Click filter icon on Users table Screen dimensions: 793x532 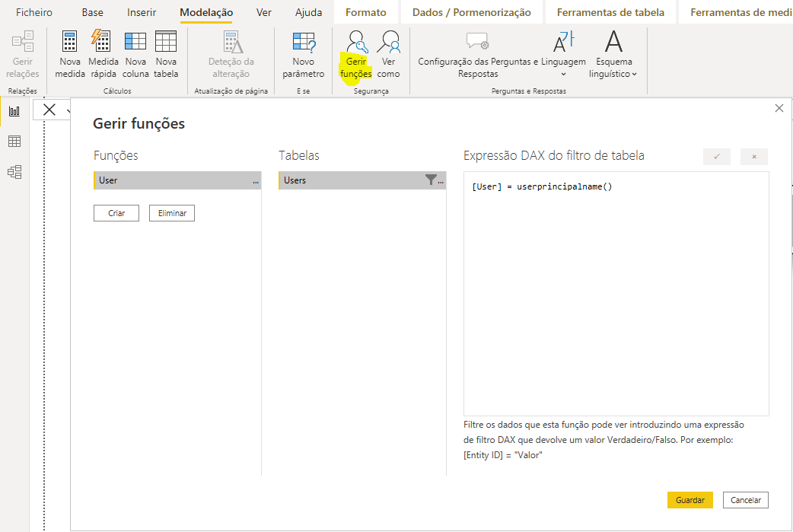(431, 180)
